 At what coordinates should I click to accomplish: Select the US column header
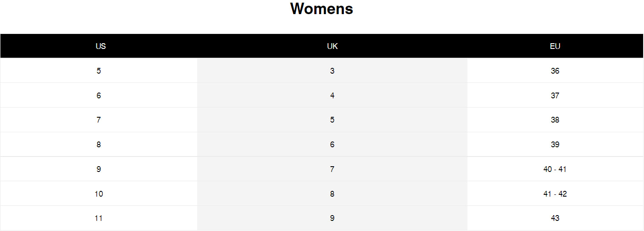coord(101,46)
